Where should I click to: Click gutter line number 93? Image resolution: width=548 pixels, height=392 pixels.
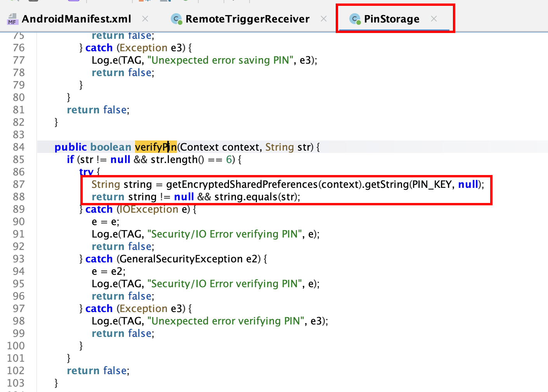[19, 259]
